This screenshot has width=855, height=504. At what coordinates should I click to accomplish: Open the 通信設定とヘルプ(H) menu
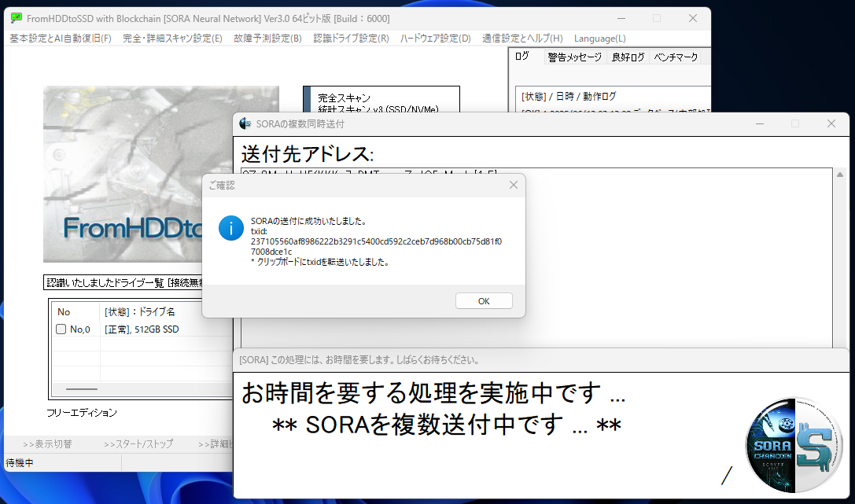click(x=522, y=39)
